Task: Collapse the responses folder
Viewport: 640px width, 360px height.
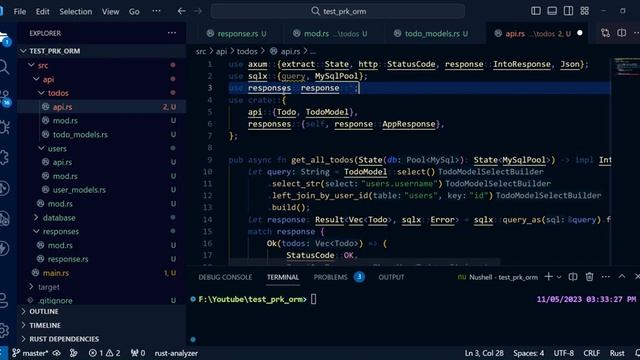Action: pos(102,231)
